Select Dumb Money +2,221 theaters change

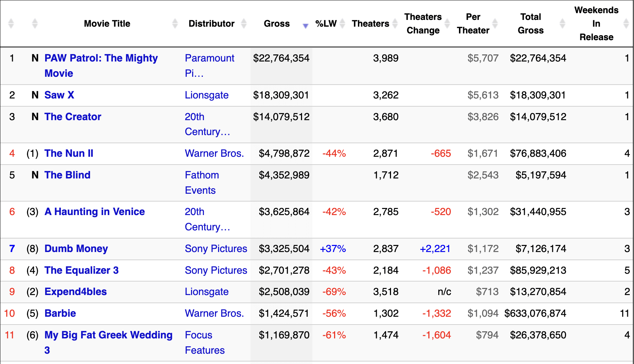[435, 248]
